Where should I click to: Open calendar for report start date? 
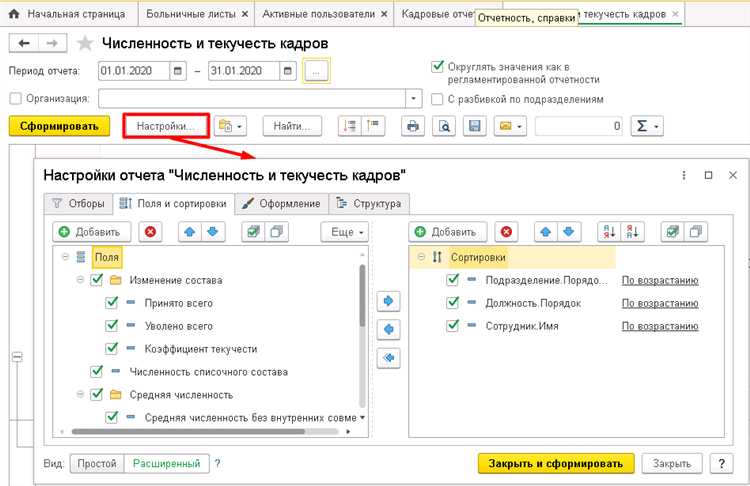click(x=177, y=71)
